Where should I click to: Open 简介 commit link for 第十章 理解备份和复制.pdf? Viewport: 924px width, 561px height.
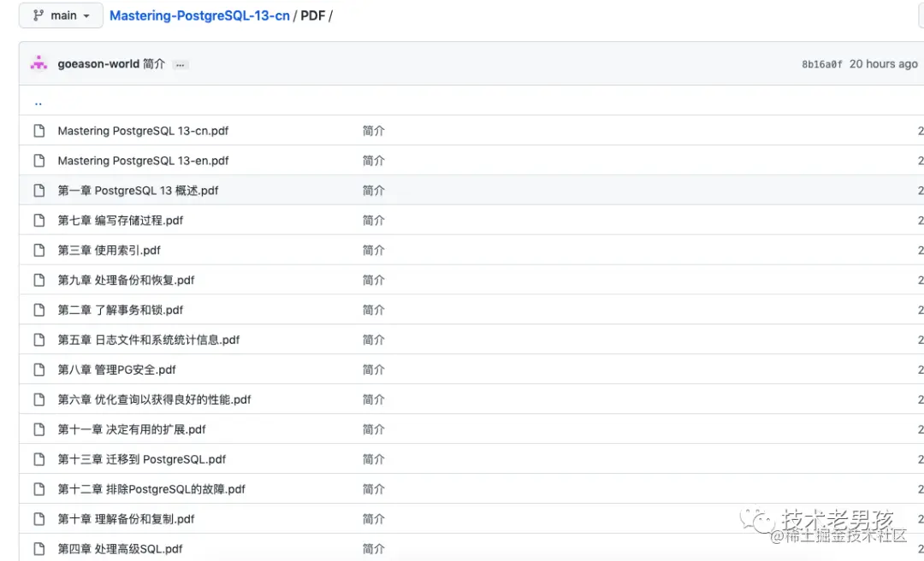374,518
